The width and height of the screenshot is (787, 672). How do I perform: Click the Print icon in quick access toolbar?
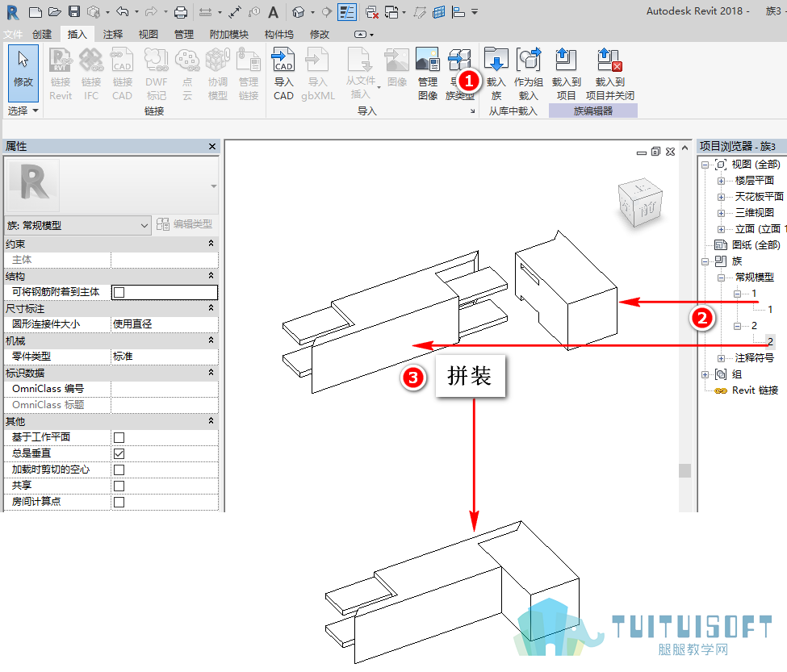181,12
